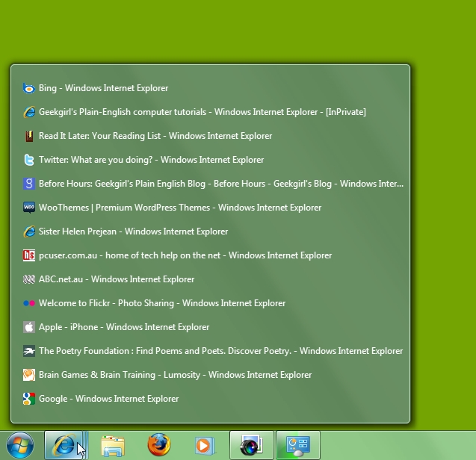This screenshot has height=460, width=476.
Task: Click the Google favicon
Action: [29, 399]
